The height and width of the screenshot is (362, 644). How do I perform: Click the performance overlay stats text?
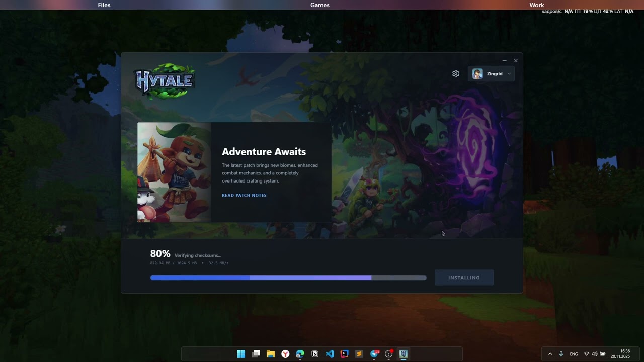tap(588, 11)
